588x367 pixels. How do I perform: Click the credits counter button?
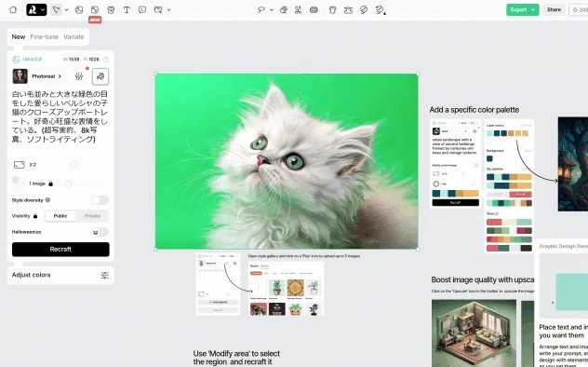click(x=579, y=9)
